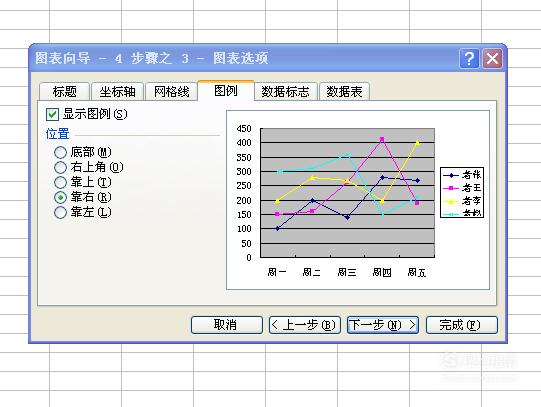The image size is (541, 407).
Task: Click the yellow peak marker at 周五
Action: 417,142
